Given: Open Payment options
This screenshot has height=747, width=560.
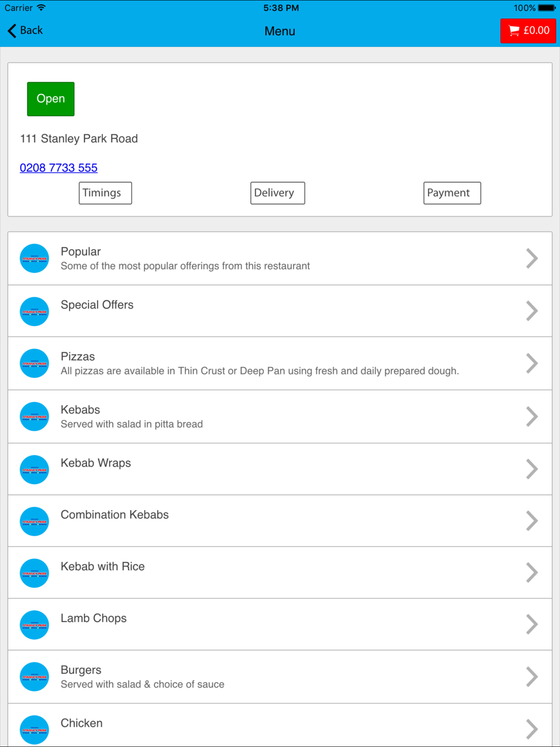Looking at the screenshot, I should (x=452, y=193).
